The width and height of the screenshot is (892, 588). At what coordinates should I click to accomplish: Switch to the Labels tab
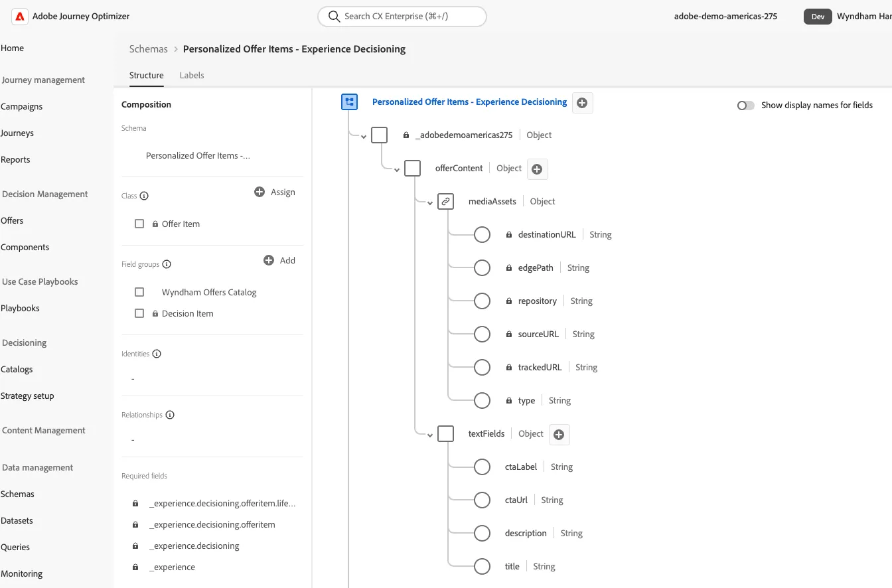click(192, 75)
